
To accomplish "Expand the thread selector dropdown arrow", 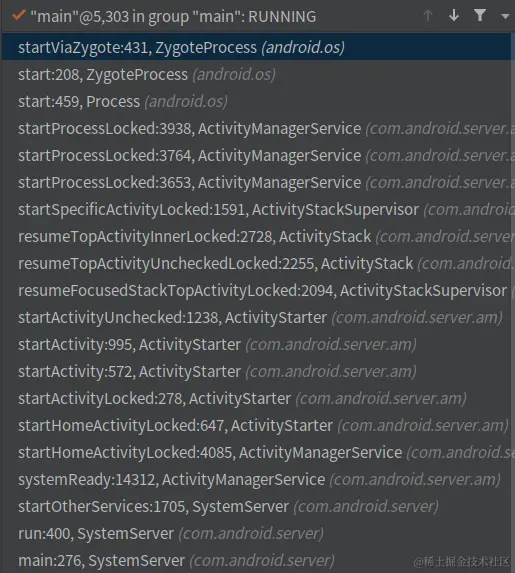I will [505, 16].
